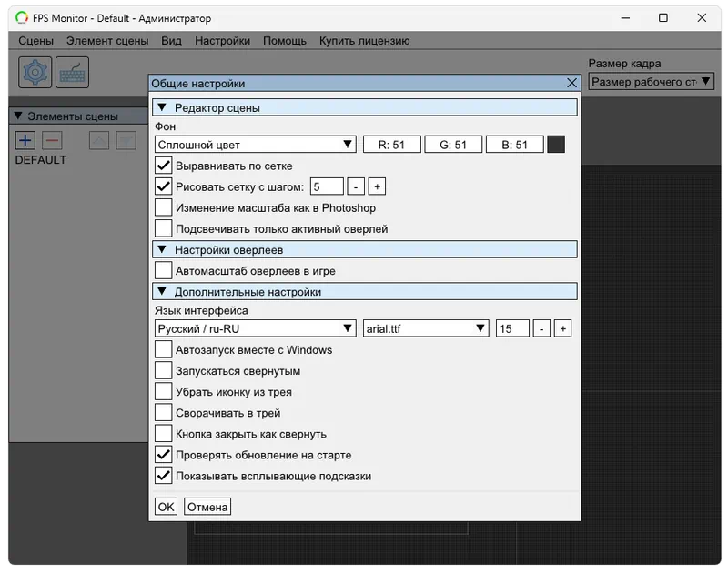Disable Показывать всплывающие подсказки
The width and height of the screenshot is (728, 574).
(164, 476)
